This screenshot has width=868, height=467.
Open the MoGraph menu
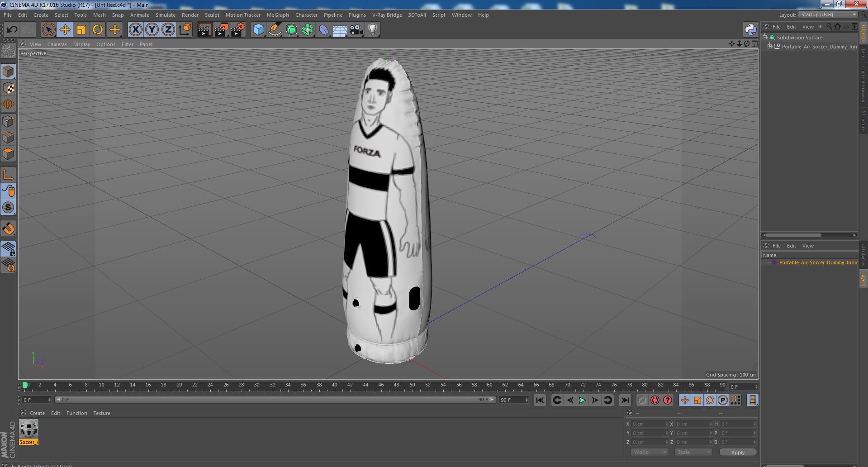278,15
